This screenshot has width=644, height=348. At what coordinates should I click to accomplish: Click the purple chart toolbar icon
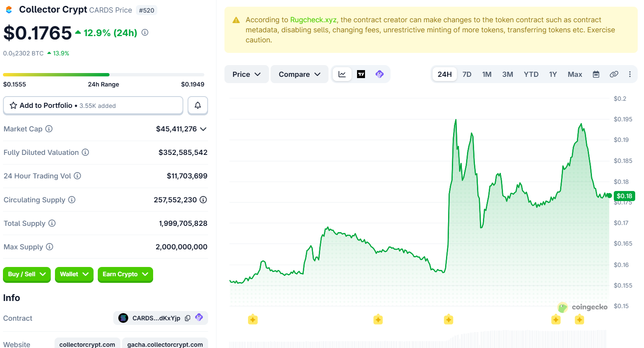(380, 74)
